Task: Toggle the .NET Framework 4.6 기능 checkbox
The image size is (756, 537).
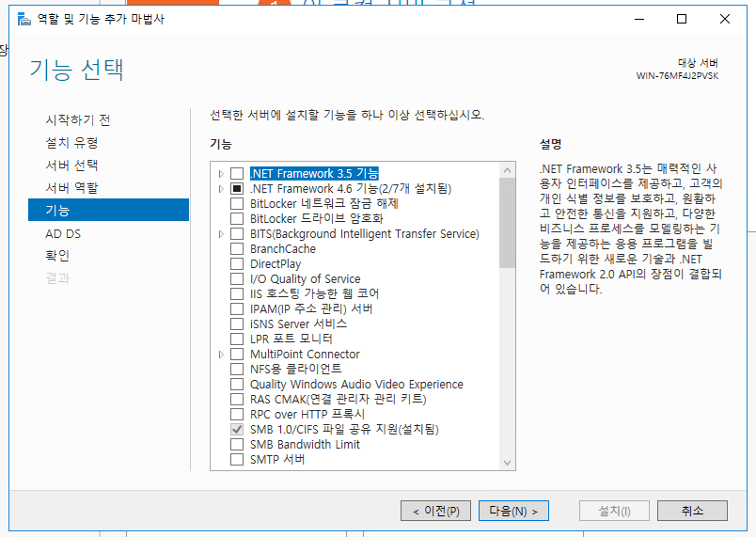Action: [x=237, y=188]
